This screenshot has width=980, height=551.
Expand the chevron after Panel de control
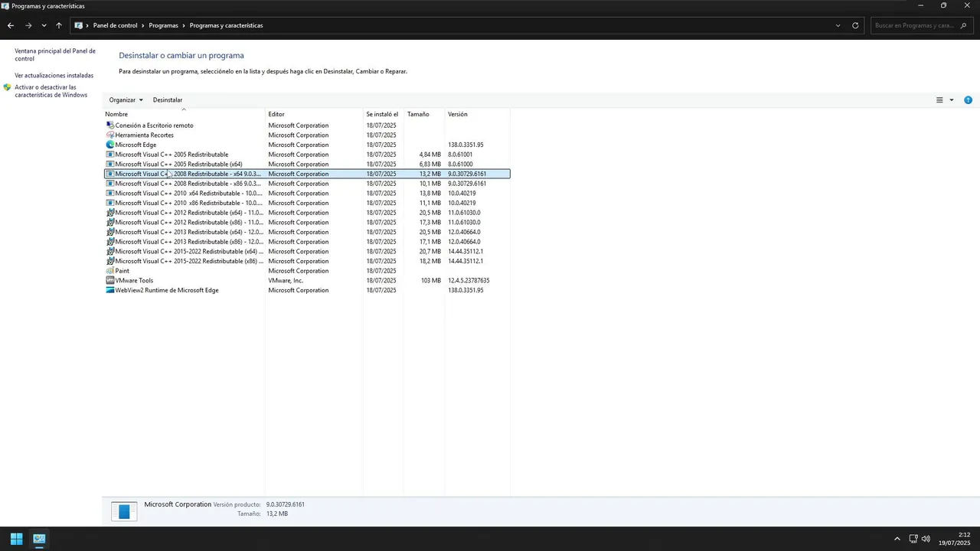pyautogui.click(x=143, y=25)
